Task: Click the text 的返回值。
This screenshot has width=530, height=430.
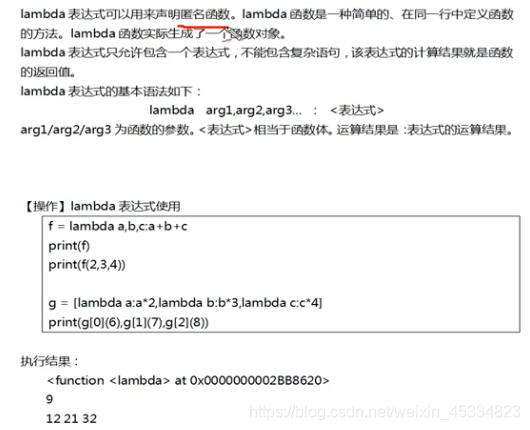Action: click(48, 72)
